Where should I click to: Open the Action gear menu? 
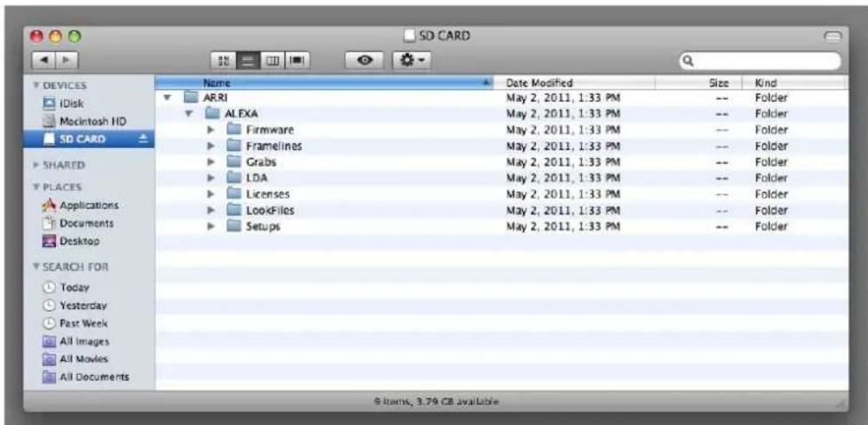click(x=412, y=60)
